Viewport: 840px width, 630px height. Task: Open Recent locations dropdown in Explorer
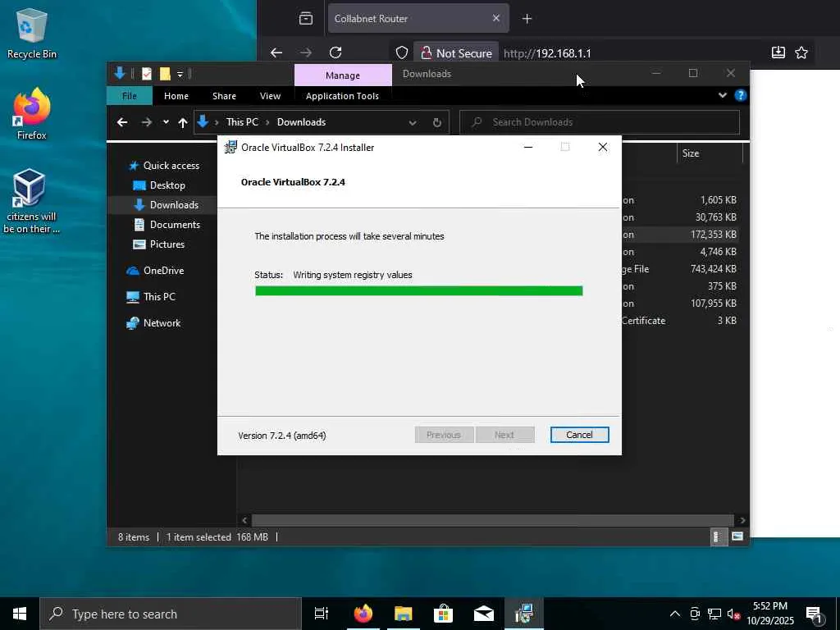point(166,122)
